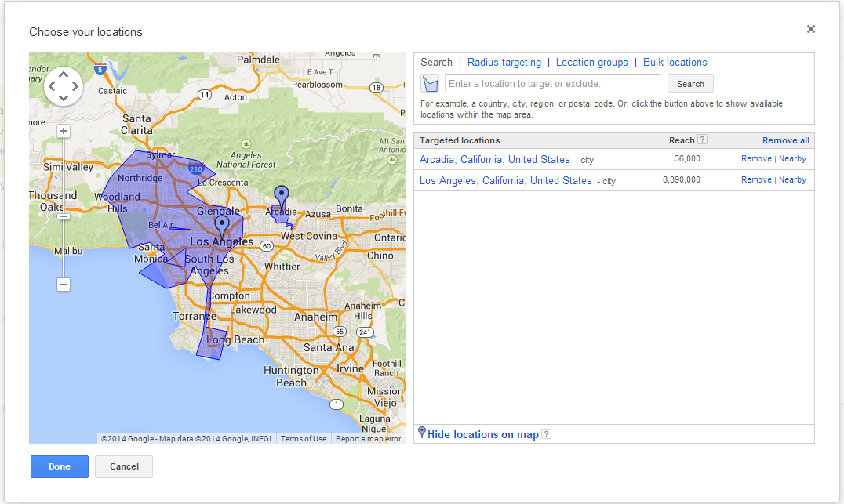Click the map zoom level slider handle

pos(64,216)
